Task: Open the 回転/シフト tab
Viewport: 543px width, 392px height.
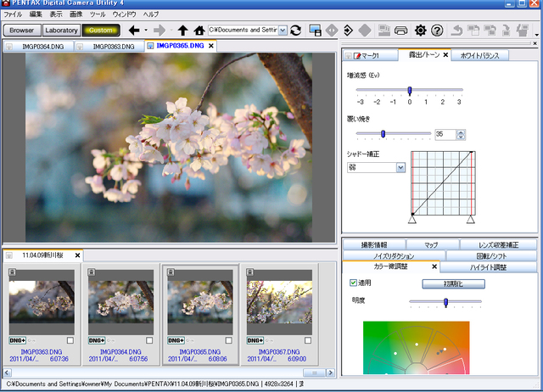Action: pyautogui.click(x=491, y=256)
